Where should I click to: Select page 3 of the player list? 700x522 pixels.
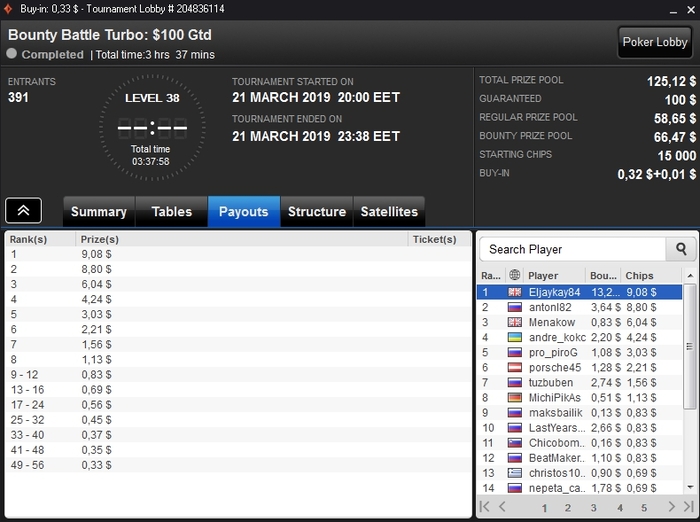click(593, 508)
